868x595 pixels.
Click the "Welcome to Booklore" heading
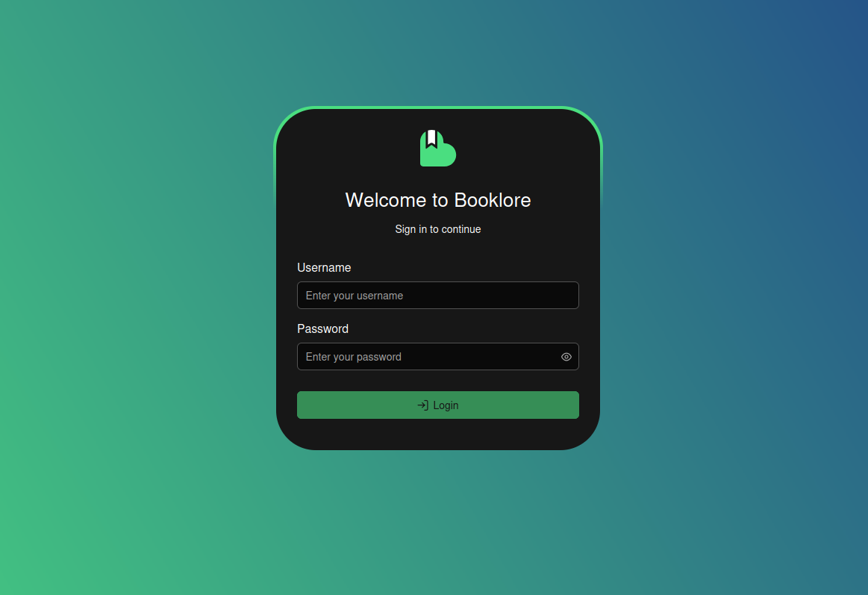(437, 200)
